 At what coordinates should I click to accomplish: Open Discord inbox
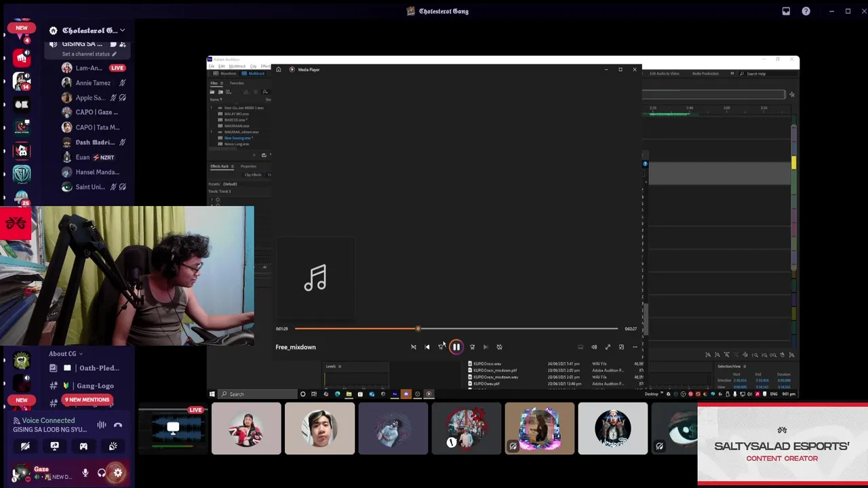[x=786, y=11]
